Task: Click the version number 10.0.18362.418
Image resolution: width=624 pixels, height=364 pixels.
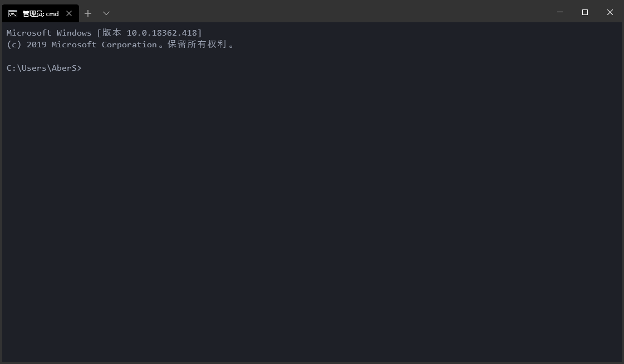Action: tap(161, 33)
